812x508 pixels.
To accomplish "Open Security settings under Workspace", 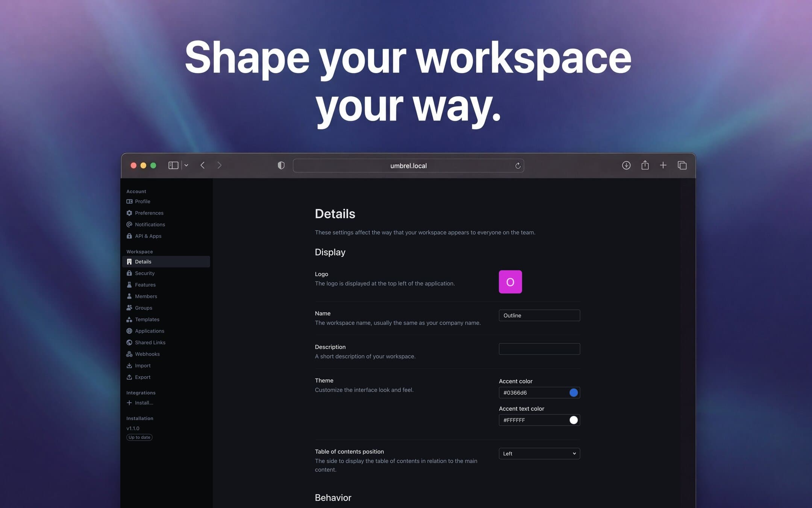I will (145, 273).
